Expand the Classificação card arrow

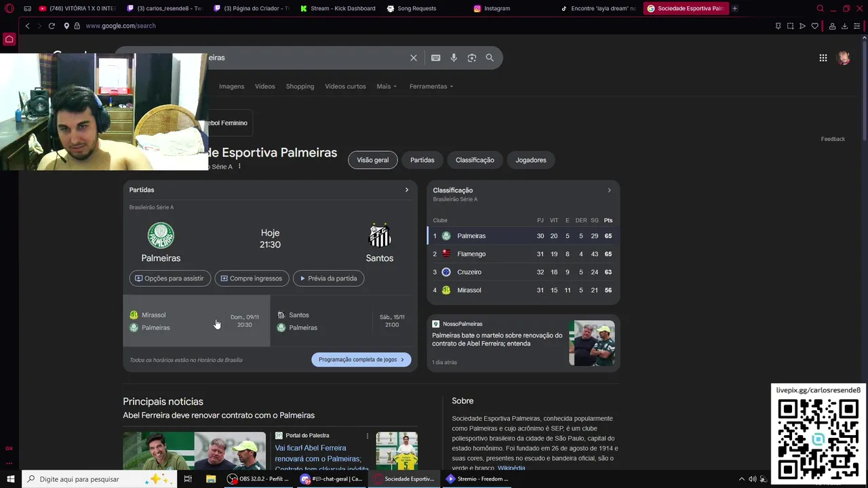(609, 190)
